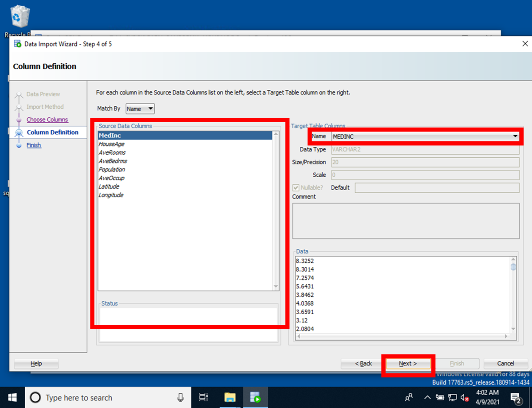This screenshot has width=532, height=408.
Task: Click data value 3.12
Action: (x=301, y=320)
